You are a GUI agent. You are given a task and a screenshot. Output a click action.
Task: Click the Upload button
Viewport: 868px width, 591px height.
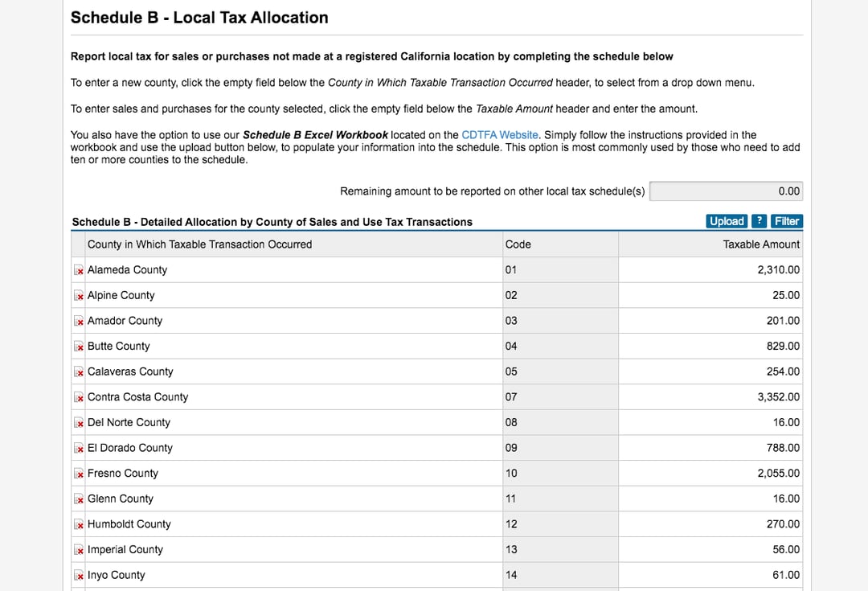coord(727,221)
